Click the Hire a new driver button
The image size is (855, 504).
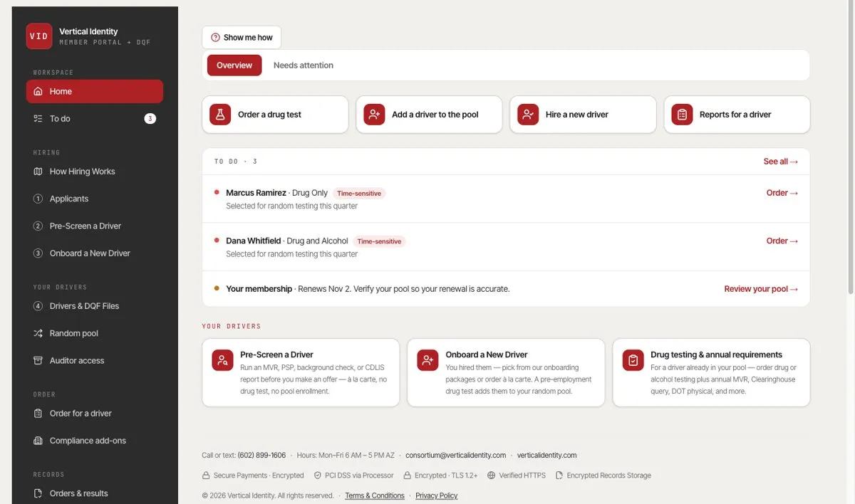(583, 115)
